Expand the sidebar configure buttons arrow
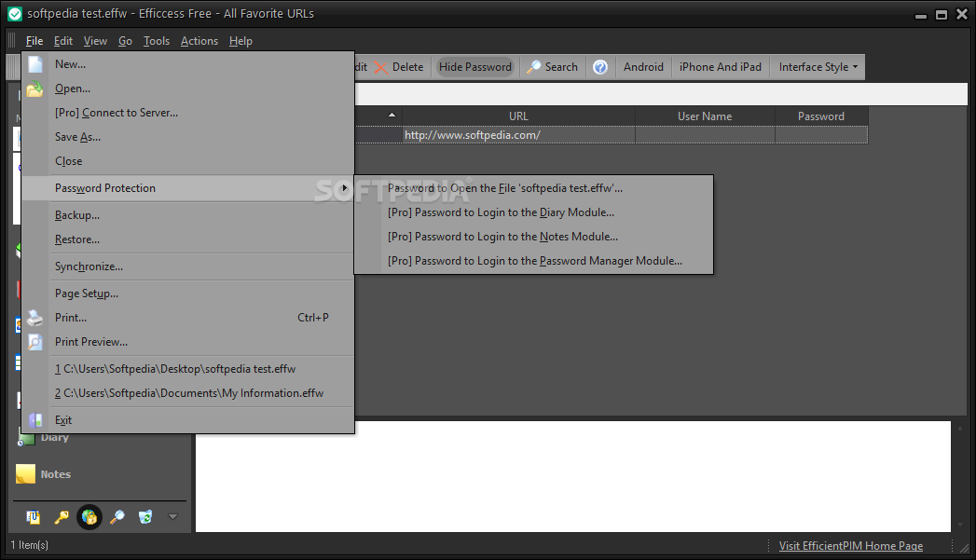 tap(173, 516)
